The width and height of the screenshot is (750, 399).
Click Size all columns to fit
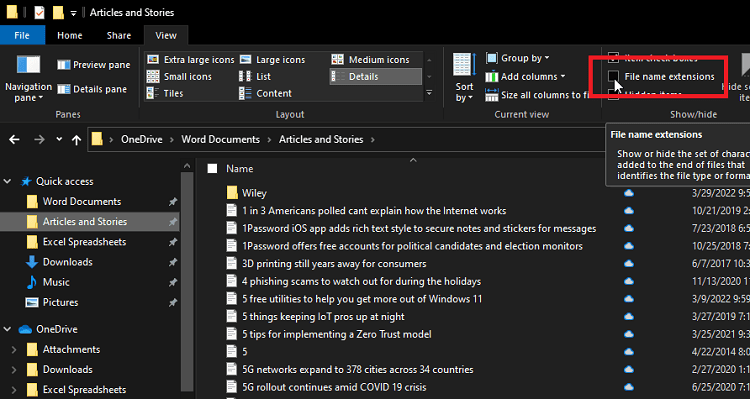click(x=537, y=95)
